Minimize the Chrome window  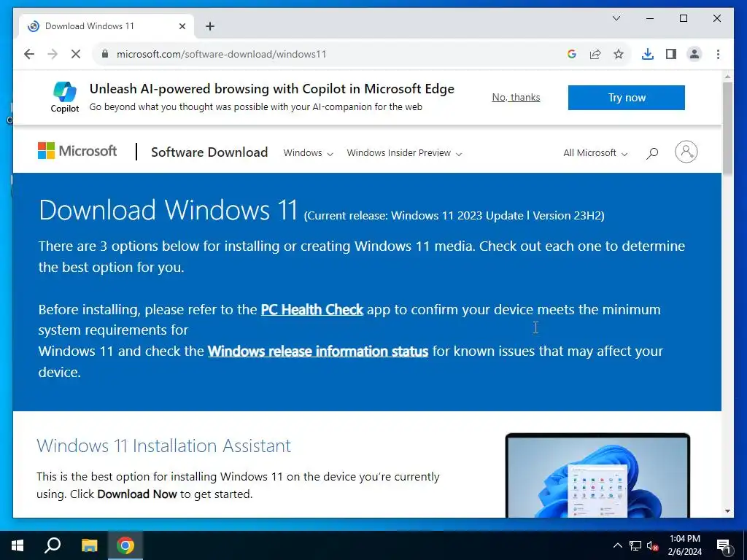pos(650,18)
